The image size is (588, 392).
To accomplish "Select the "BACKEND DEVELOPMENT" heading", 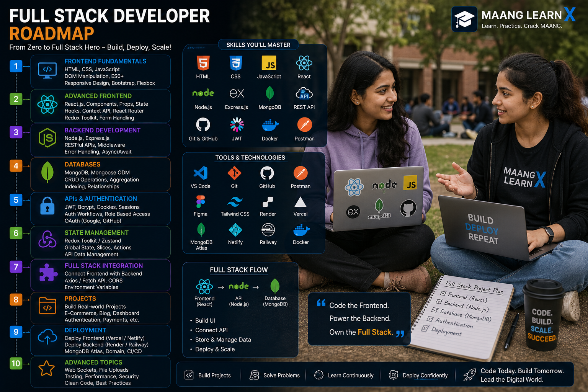I will [102, 130].
